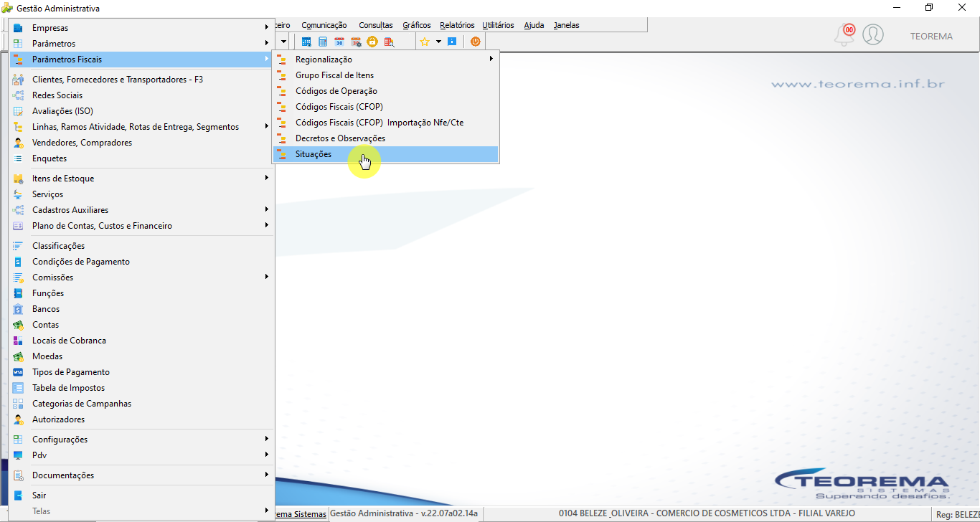Image resolution: width=980 pixels, height=522 pixels.
Task: Select Códigos de Operação
Action: (385, 91)
